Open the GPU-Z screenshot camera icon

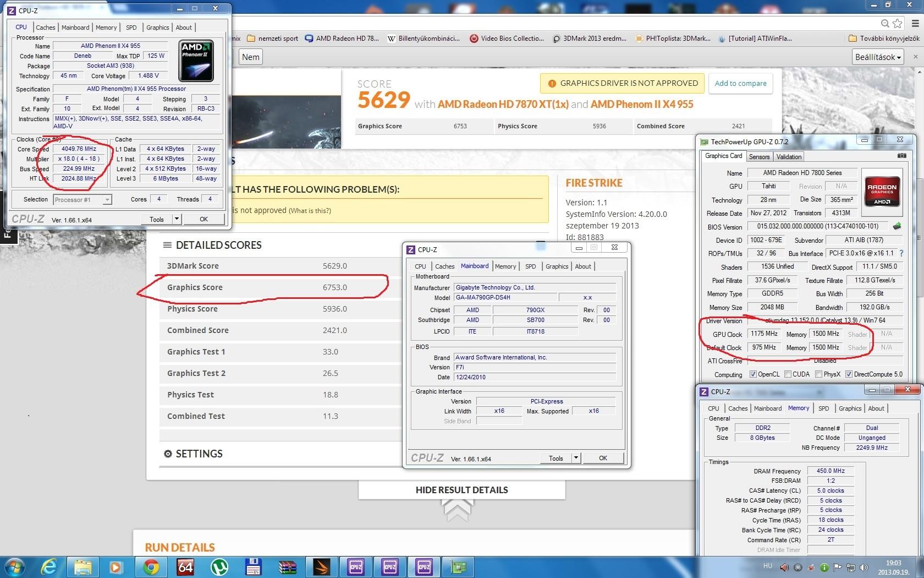(x=901, y=156)
